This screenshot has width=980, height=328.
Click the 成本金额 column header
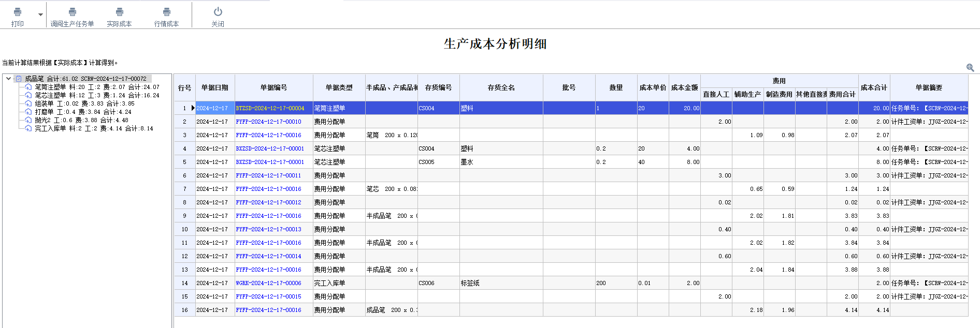[x=685, y=88]
